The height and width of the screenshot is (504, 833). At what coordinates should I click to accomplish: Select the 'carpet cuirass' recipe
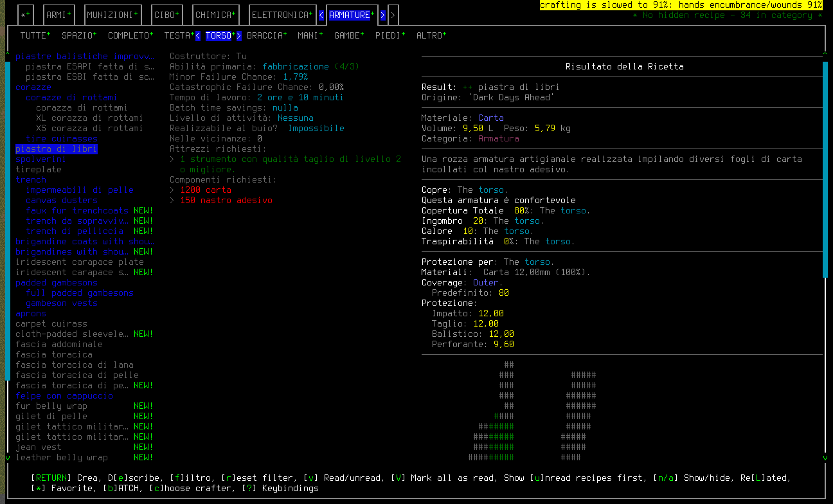coord(51,323)
